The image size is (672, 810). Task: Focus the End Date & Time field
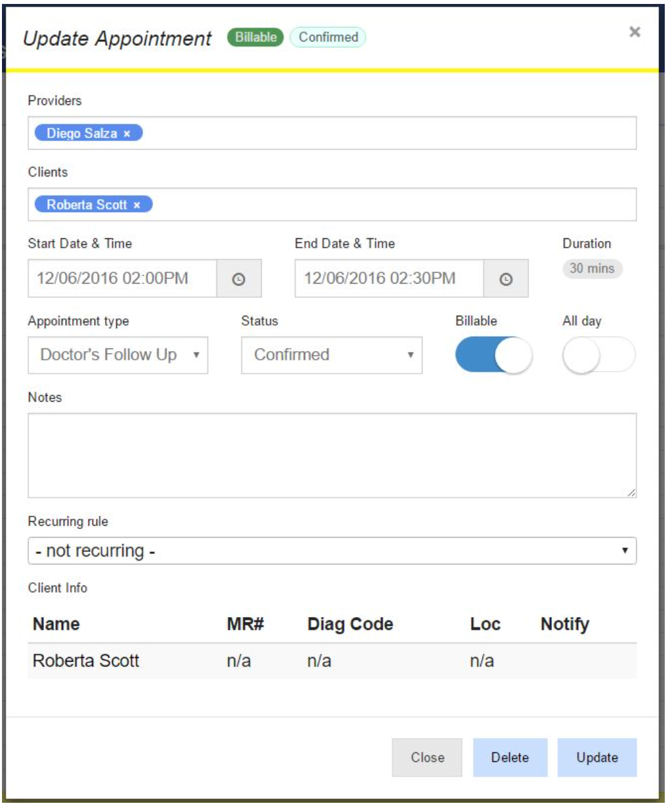pos(389,279)
